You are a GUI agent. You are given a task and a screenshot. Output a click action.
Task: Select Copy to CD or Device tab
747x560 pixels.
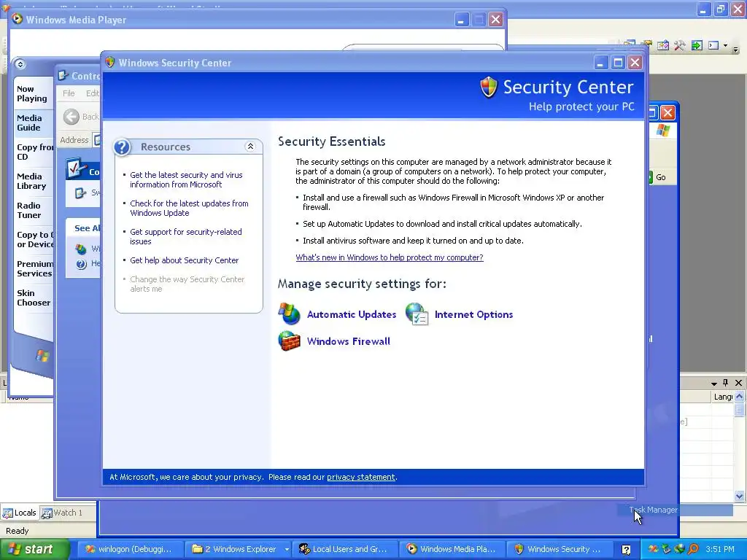(x=35, y=239)
